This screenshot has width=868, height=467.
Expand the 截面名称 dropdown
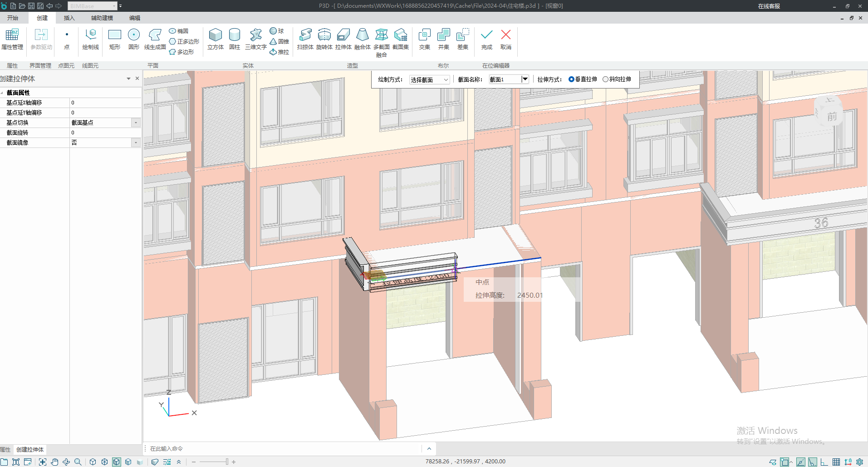click(525, 79)
